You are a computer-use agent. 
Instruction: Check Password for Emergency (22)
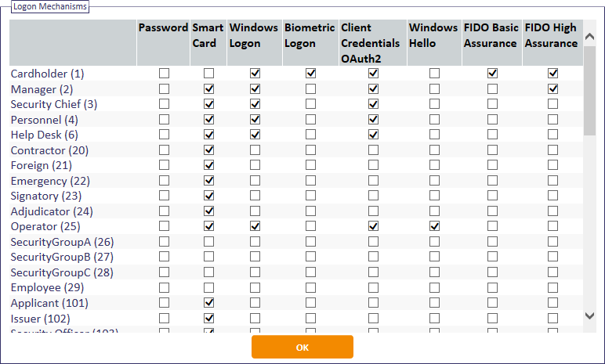point(165,181)
